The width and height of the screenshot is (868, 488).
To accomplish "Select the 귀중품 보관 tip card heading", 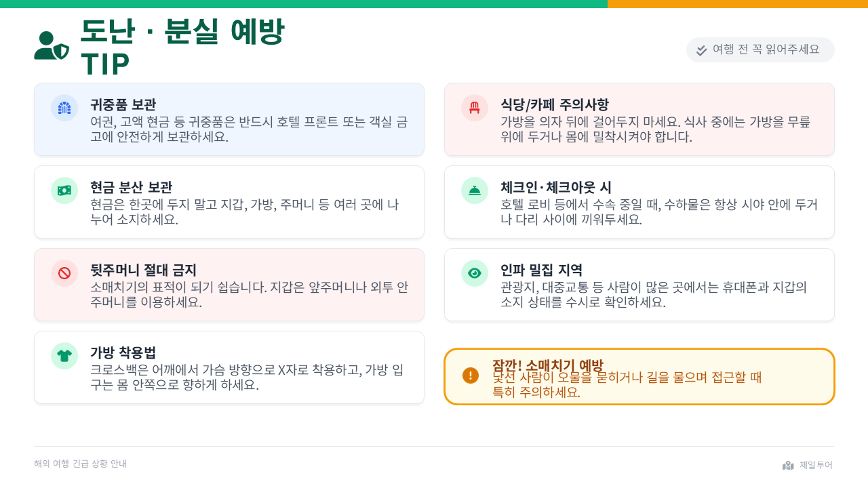I will (123, 104).
